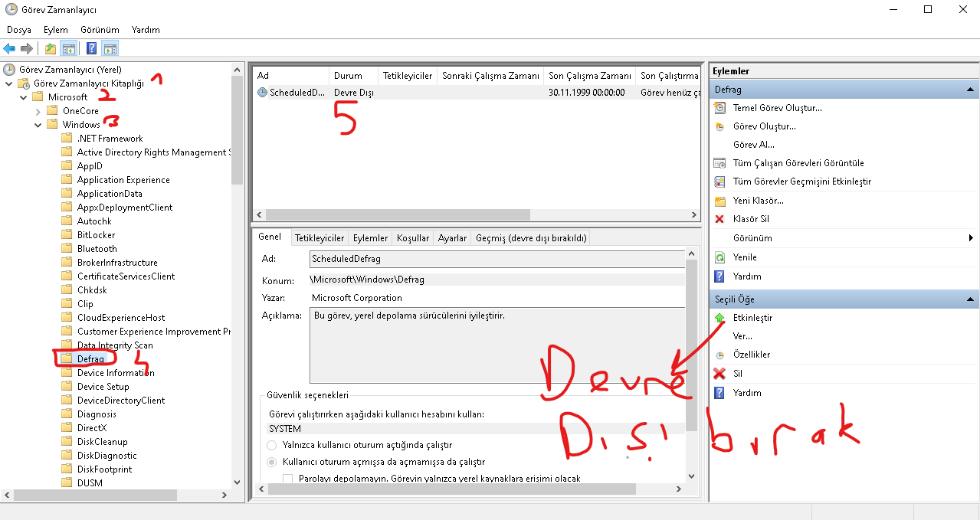Open Yardım under the Defrag section
Image resolution: width=980 pixels, height=520 pixels.
click(x=747, y=276)
